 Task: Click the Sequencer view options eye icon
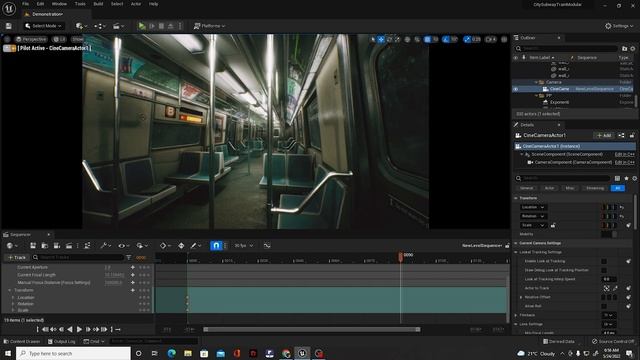[123, 246]
